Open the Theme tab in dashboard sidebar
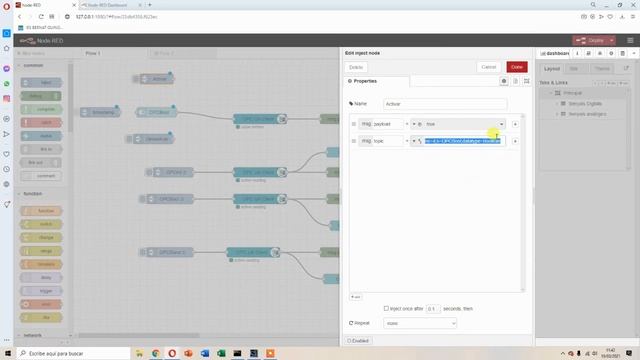The image size is (640, 360). pyautogui.click(x=602, y=69)
